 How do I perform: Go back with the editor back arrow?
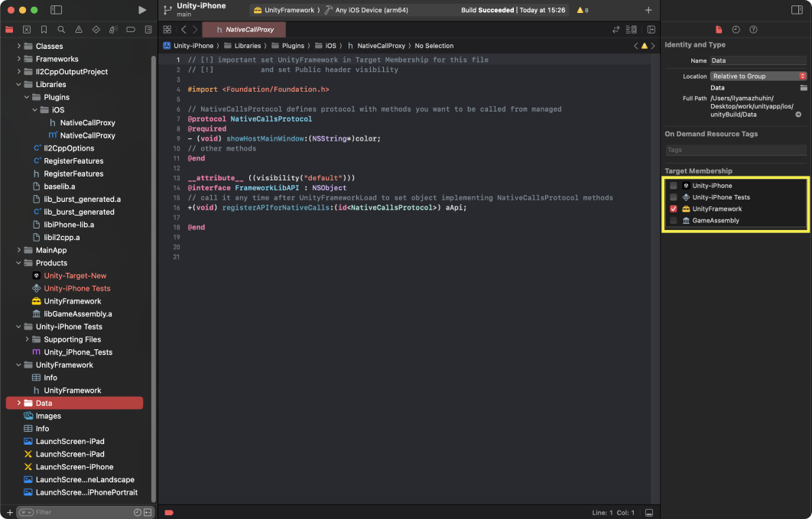[184, 30]
